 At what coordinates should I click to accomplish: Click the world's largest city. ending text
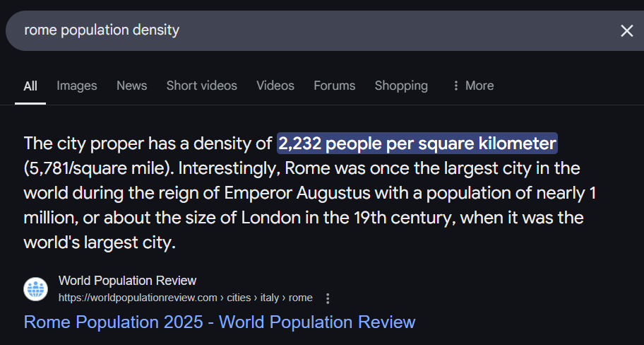[100, 242]
